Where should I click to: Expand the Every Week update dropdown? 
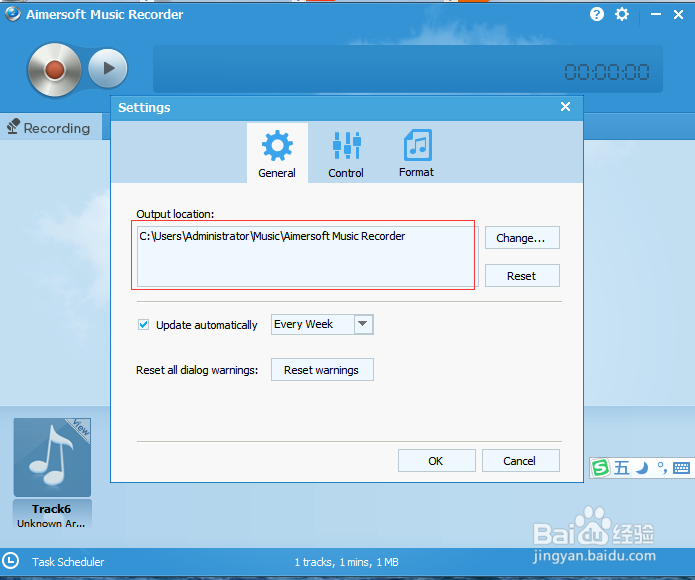(x=363, y=324)
